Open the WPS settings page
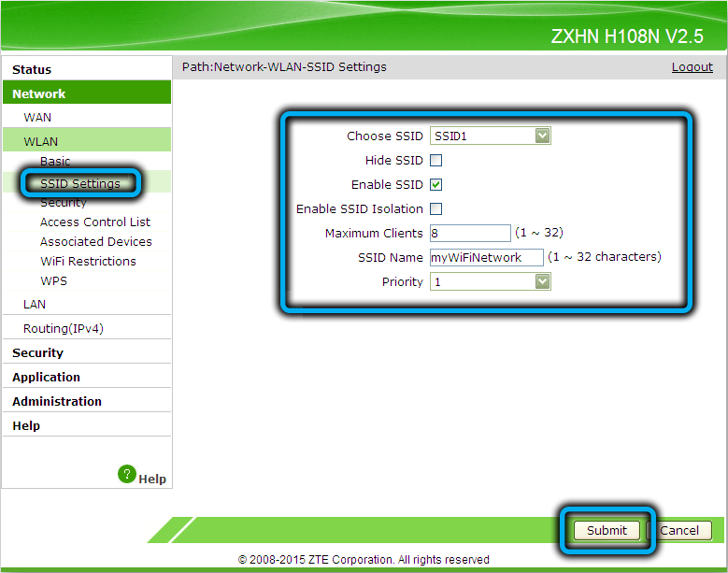 (54, 281)
